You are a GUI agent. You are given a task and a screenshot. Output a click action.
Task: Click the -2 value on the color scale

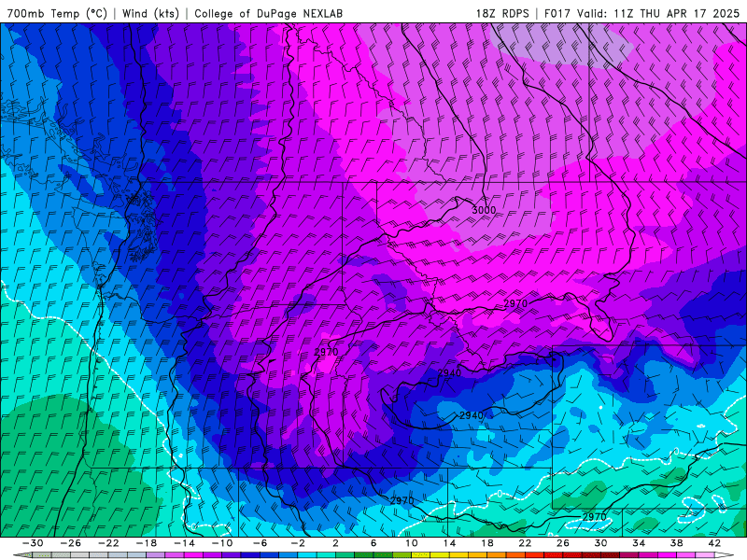[x=298, y=543]
